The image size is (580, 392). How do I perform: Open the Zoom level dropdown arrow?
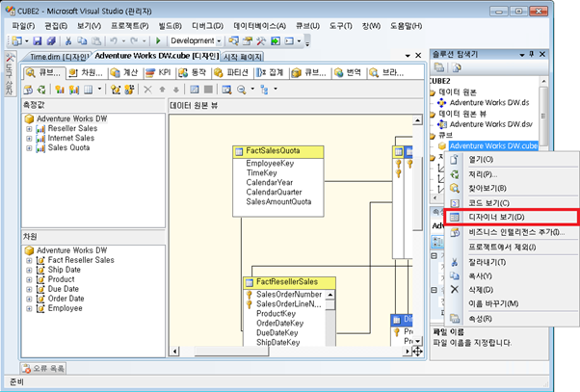(x=252, y=89)
